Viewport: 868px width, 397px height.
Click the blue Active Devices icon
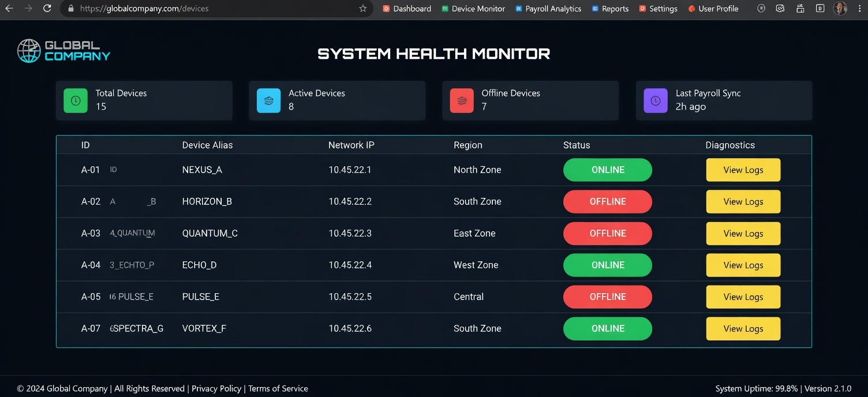point(268,100)
